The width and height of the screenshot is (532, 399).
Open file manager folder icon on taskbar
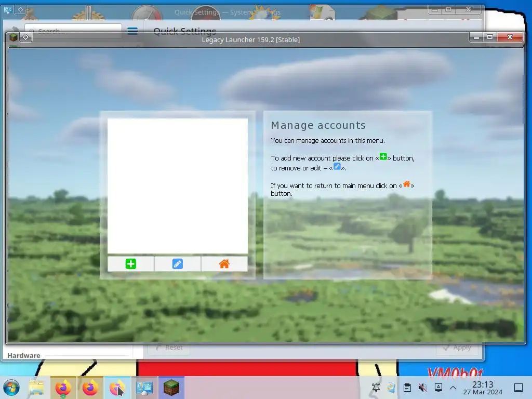pos(36,388)
